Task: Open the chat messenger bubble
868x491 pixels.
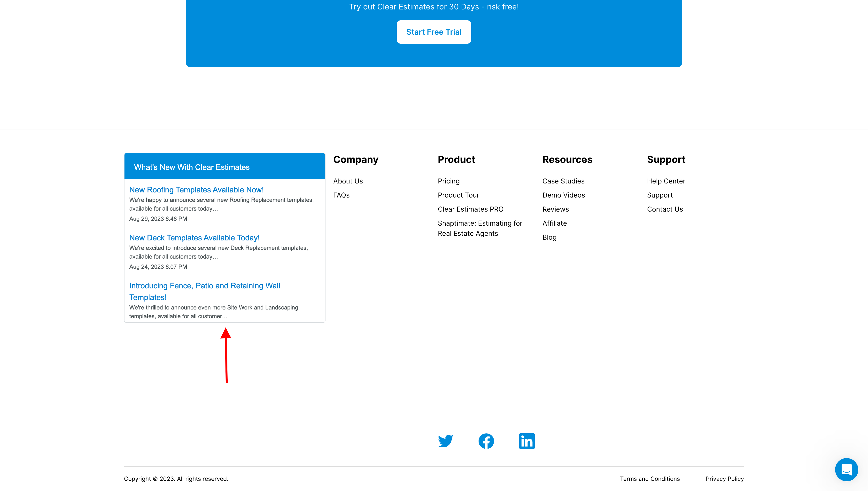Action: [846, 469]
